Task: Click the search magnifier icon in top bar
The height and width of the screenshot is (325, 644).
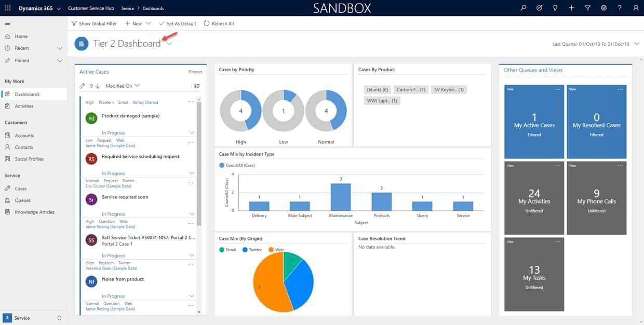Action: tap(524, 8)
